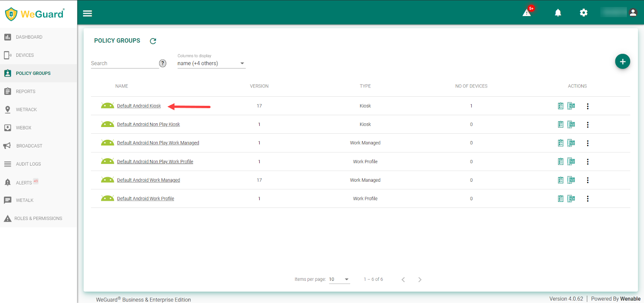This screenshot has height=303, width=644.
Task: Open Default Android Non Play Work Profile link
Action: [155, 162]
